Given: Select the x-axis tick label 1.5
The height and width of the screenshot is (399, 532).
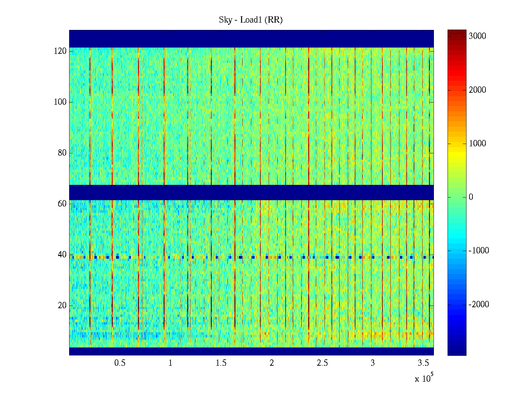Looking at the screenshot, I should [221, 363].
